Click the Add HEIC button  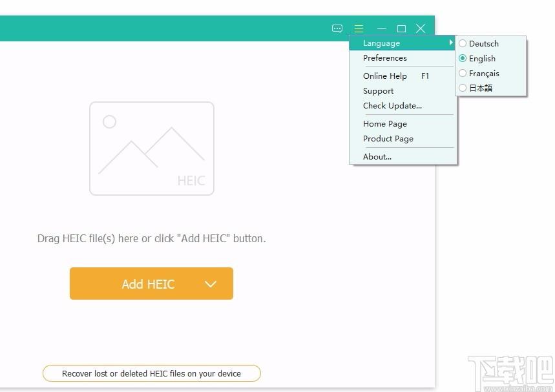[151, 284]
